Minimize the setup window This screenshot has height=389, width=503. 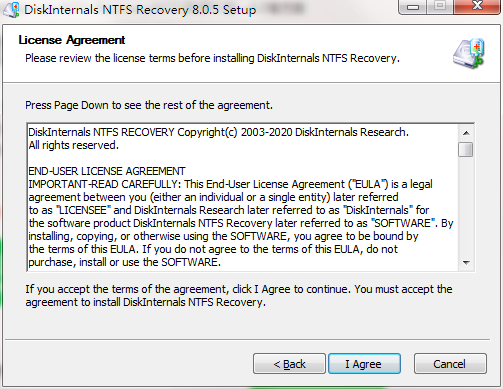(x=413, y=7)
